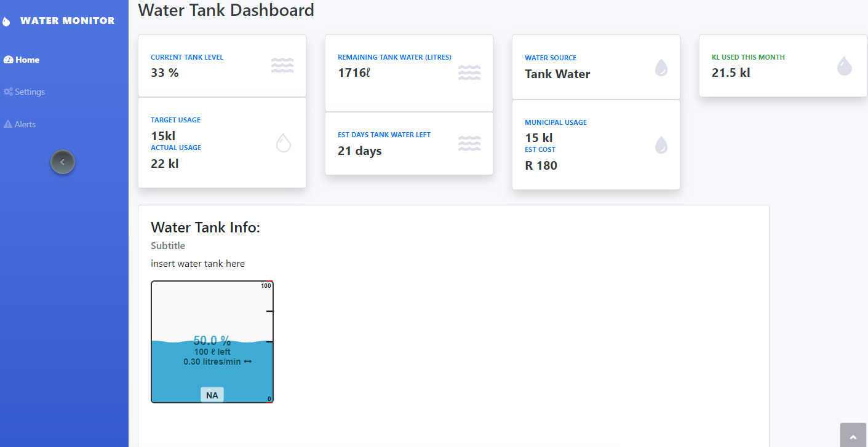Viewport: 868px width, 447px height.
Task: Click the Water Tank Dashboard heading
Action: [x=226, y=10]
